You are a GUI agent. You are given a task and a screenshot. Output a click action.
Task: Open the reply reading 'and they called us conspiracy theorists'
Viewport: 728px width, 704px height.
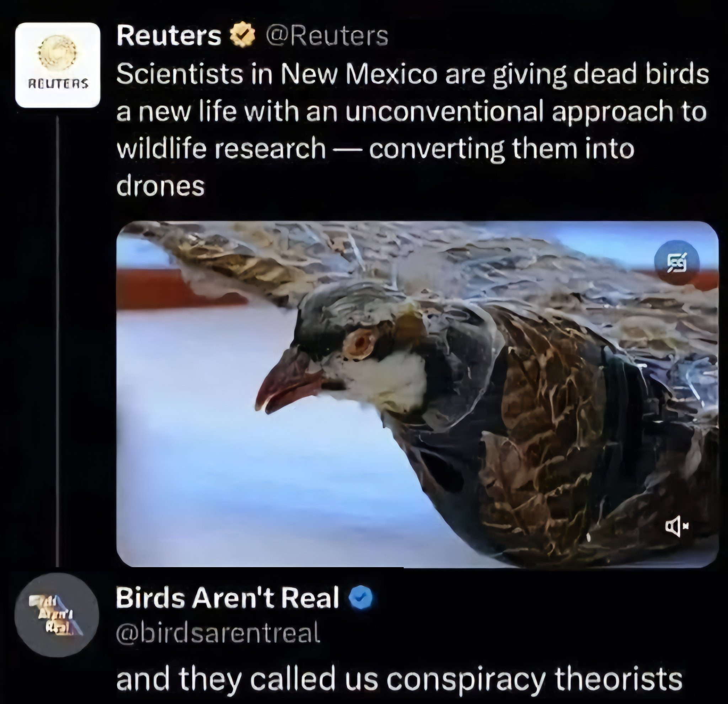pyautogui.click(x=400, y=679)
